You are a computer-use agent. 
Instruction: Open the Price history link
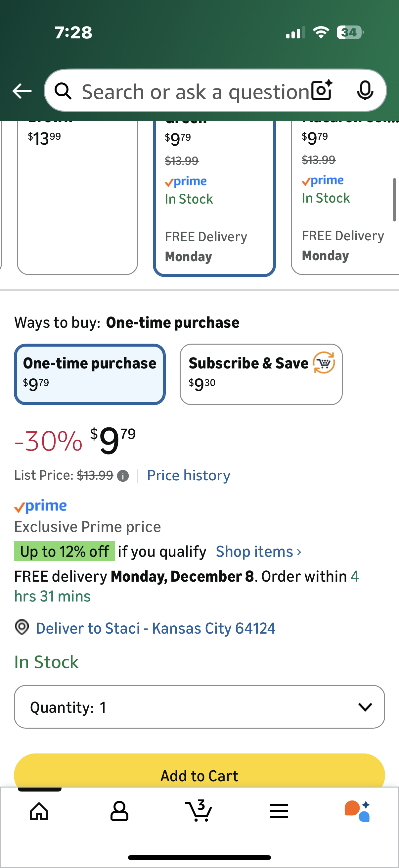pos(189,475)
